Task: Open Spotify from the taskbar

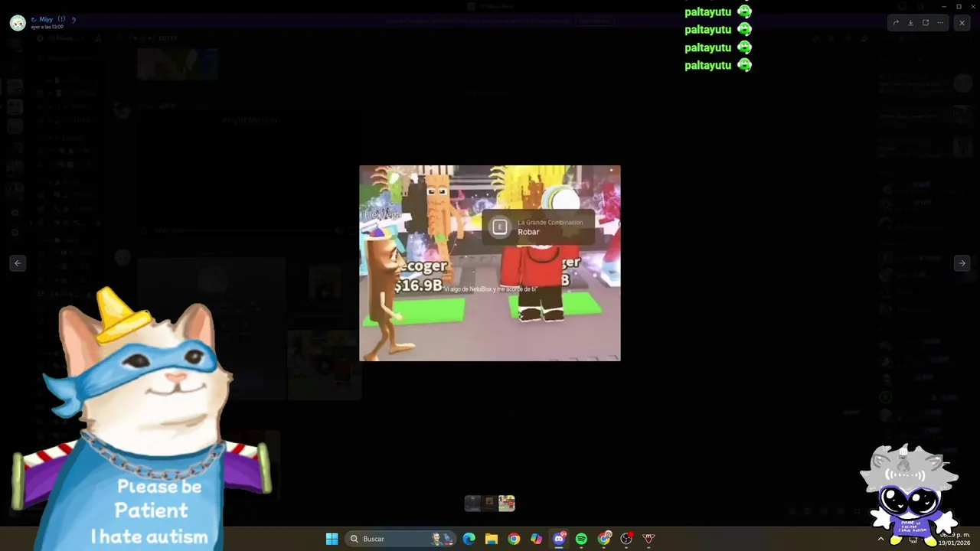Action: (x=581, y=539)
